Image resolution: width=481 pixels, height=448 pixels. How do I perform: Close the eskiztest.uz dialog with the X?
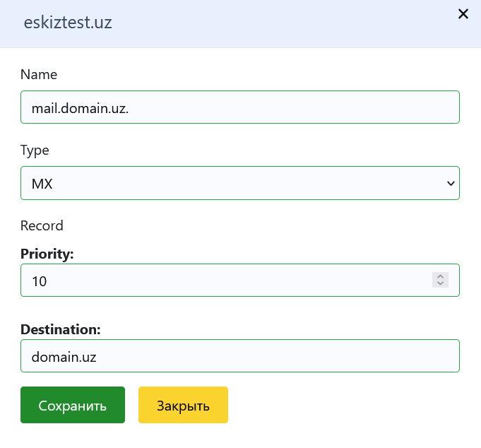pyautogui.click(x=463, y=14)
